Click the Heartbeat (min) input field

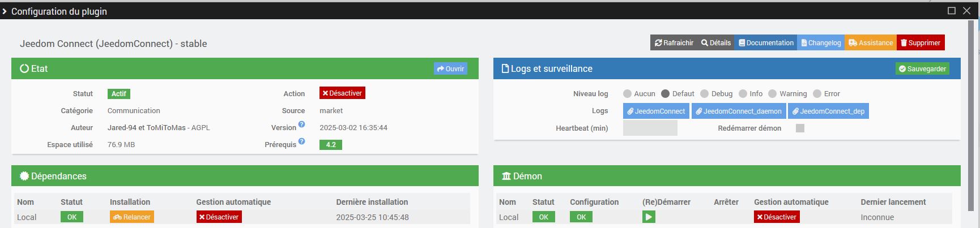650,128
